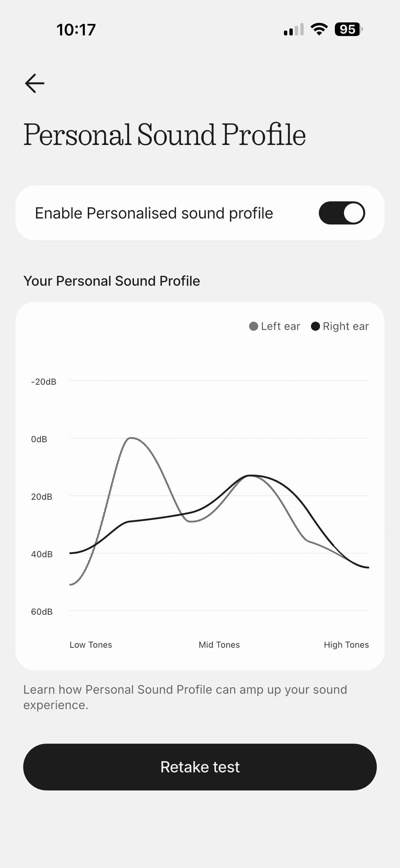Select the High Tones axis label
This screenshot has width=400, height=868.
click(x=346, y=645)
